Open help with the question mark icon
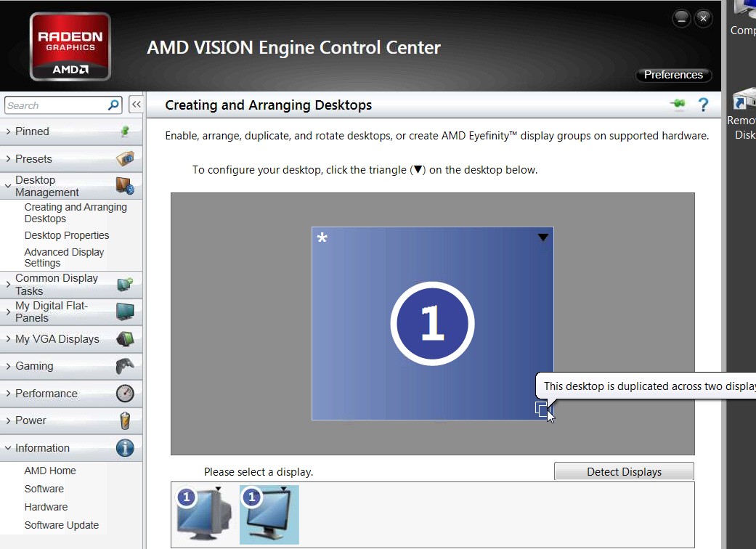 click(704, 105)
